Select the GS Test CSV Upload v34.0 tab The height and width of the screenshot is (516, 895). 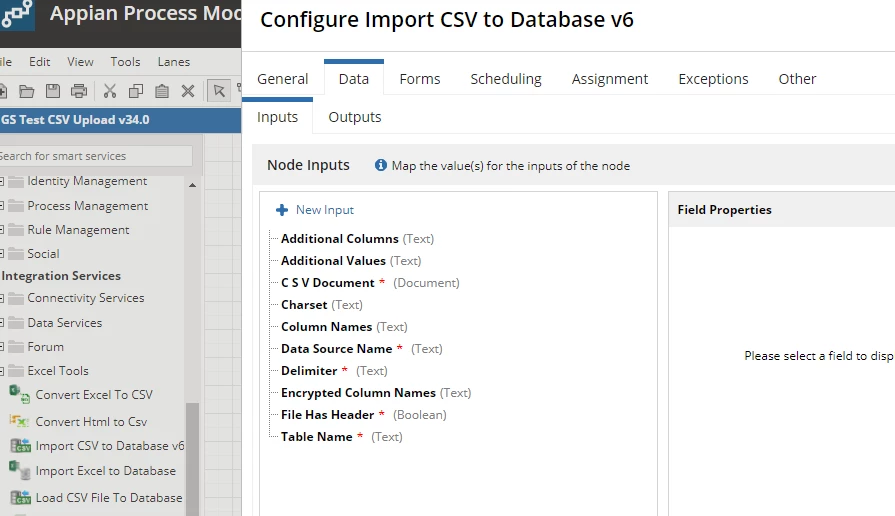[x=120, y=120]
